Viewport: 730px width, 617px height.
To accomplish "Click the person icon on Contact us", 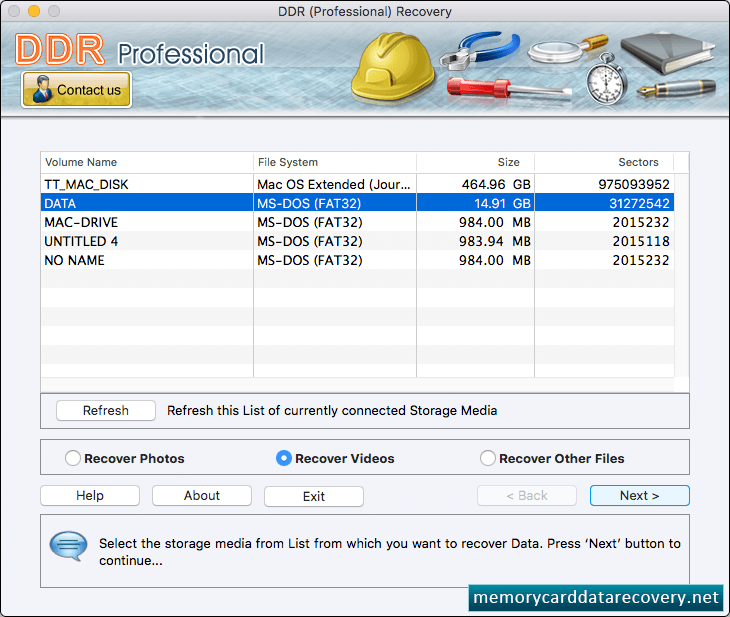I will 42,89.
